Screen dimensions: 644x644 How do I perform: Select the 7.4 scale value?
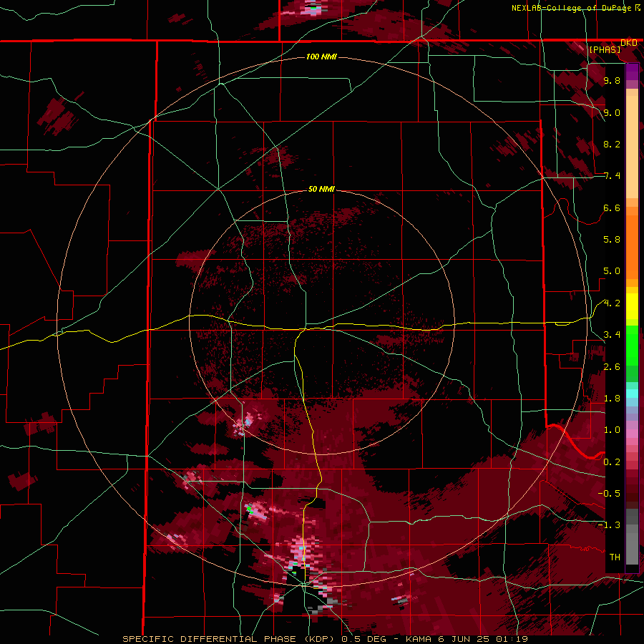pos(612,176)
